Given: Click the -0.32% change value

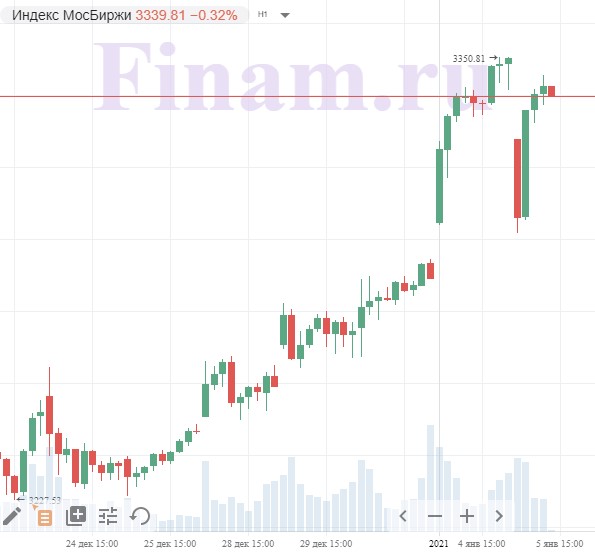Looking at the screenshot, I should (x=214, y=15).
